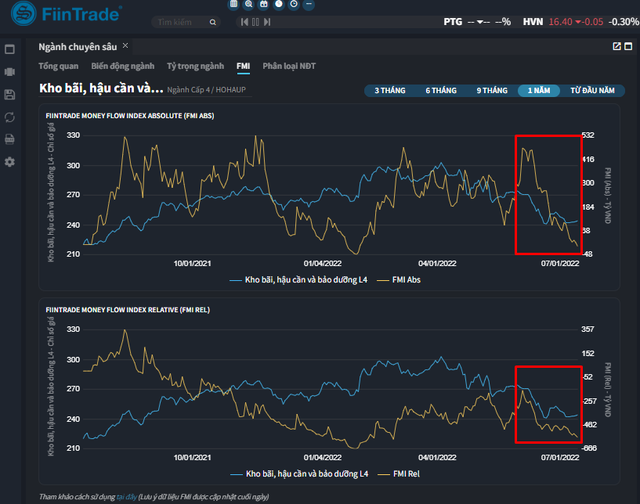Click the save icon in left sidebar
Screen dimensions: 640x504
coord(10,94)
